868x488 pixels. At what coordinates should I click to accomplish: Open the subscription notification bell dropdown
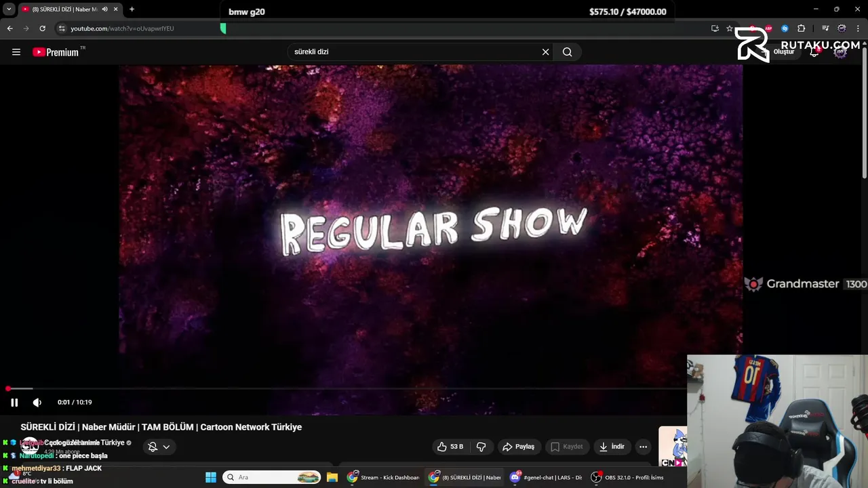(159, 447)
